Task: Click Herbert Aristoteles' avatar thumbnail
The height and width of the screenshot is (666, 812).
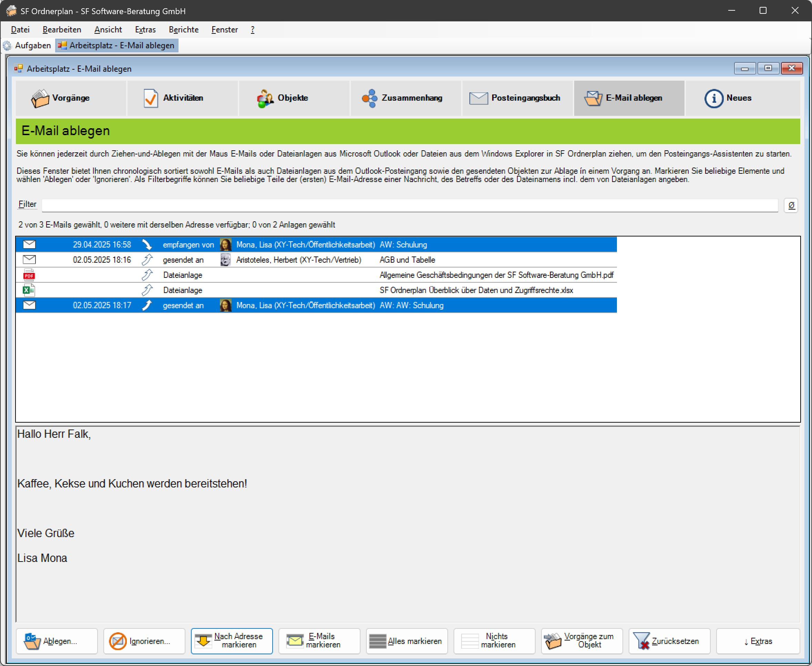Action: click(225, 260)
